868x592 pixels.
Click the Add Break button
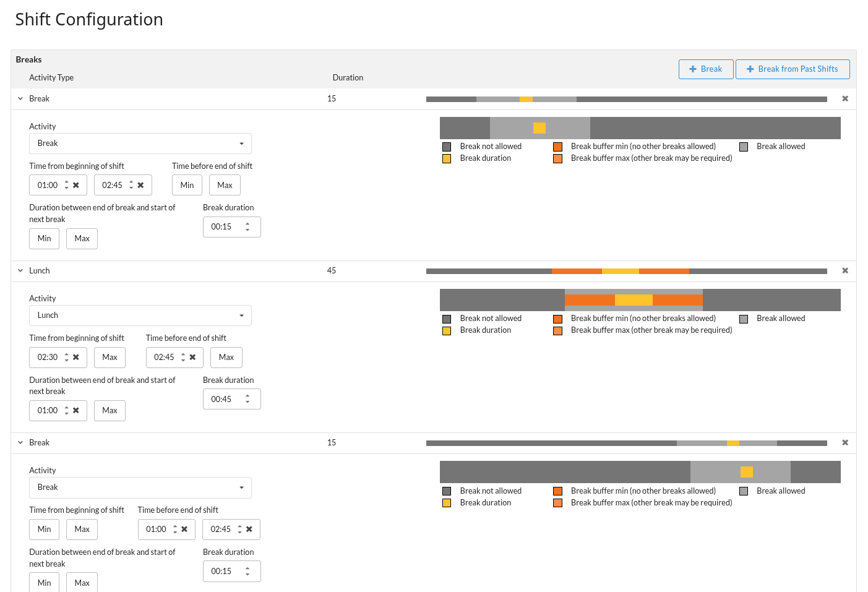coord(705,69)
